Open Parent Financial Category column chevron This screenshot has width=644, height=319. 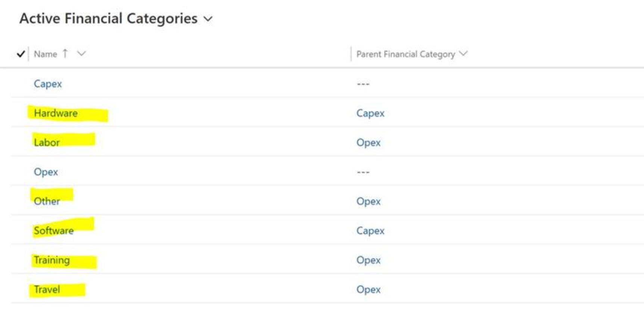[x=463, y=54]
